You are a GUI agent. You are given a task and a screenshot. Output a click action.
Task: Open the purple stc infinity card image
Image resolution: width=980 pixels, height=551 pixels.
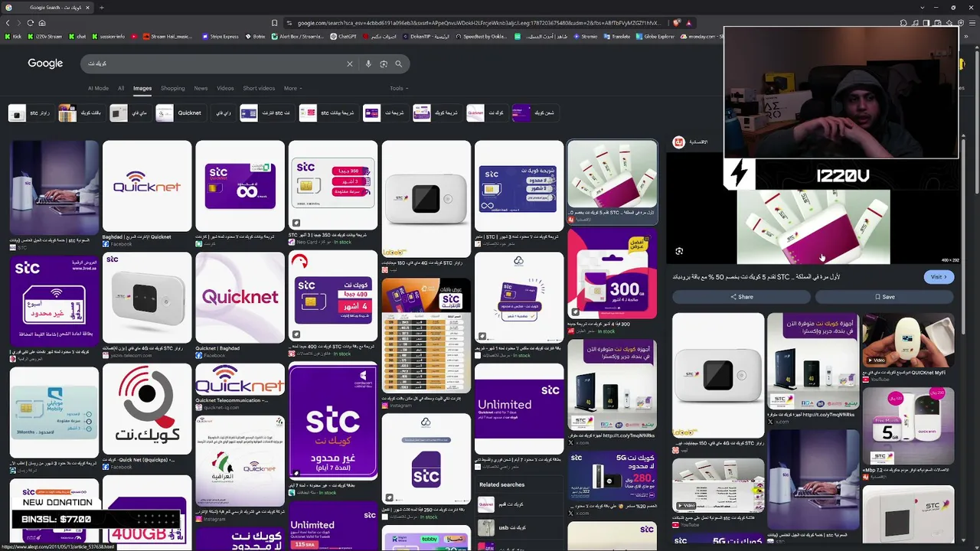point(240,186)
